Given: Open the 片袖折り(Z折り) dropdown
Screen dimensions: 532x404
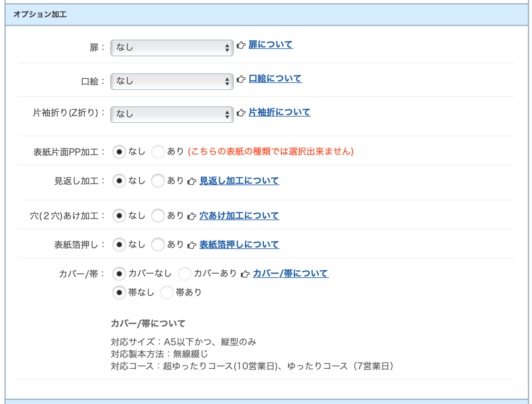Looking at the screenshot, I should tap(171, 114).
